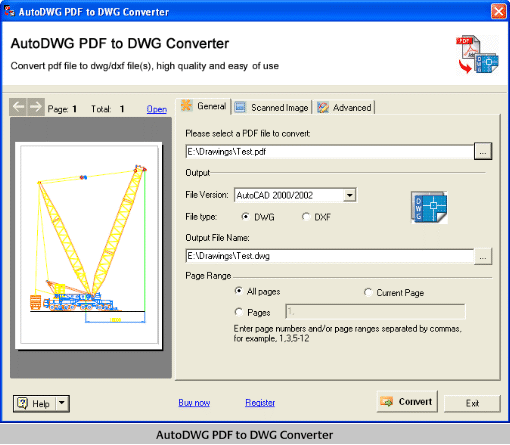This screenshot has height=445, width=510.
Task: Choose the All pages option
Action: coord(257,291)
